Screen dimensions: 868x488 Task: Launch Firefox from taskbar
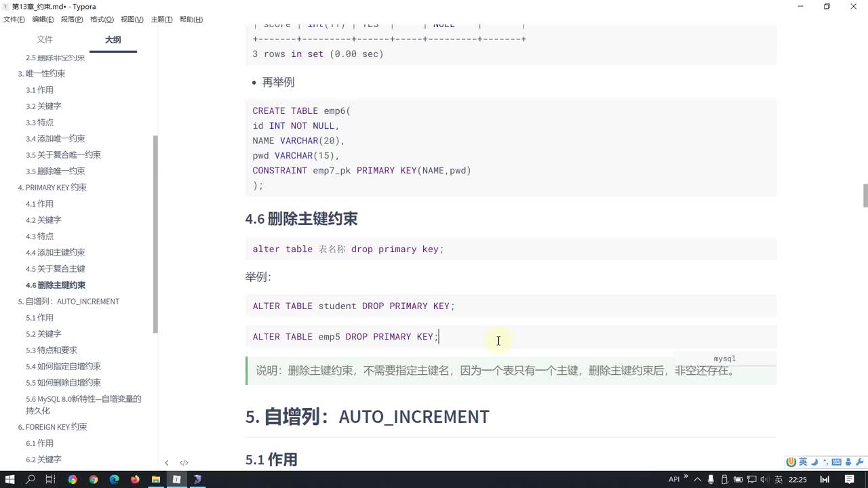[x=135, y=479]
